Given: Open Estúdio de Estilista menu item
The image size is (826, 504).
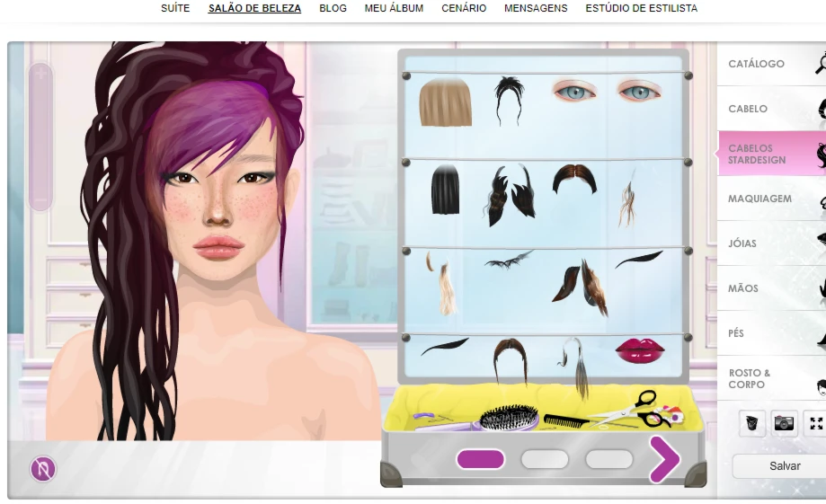Looking at the screenshot, I should pyautogui.click(x=642, y=8).
